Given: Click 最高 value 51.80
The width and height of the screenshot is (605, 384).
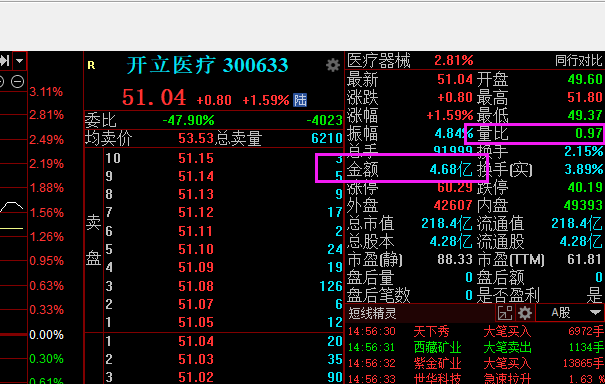Looking at the screenshot, I should (585, 97).
